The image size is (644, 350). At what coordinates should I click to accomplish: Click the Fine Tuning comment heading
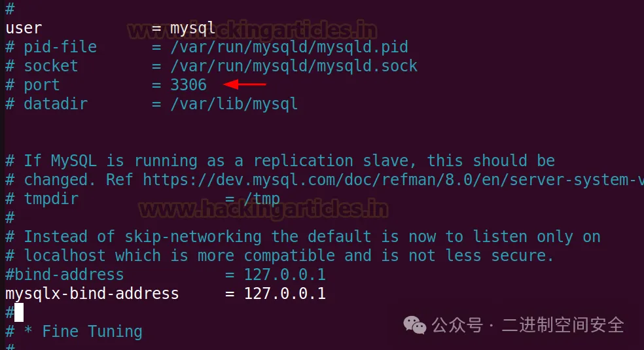pyautogui.click(x=92, y=332)
